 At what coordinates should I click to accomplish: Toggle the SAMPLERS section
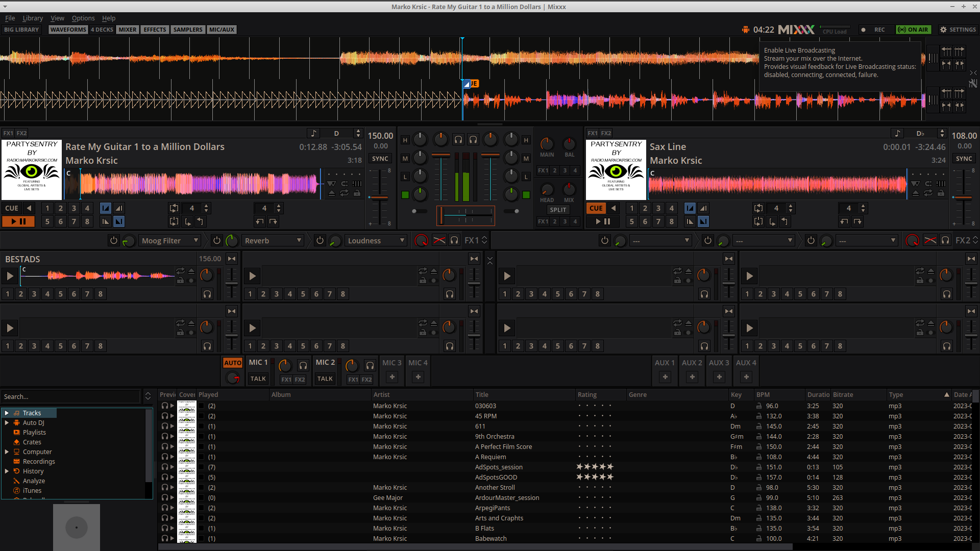pos(188,30)
